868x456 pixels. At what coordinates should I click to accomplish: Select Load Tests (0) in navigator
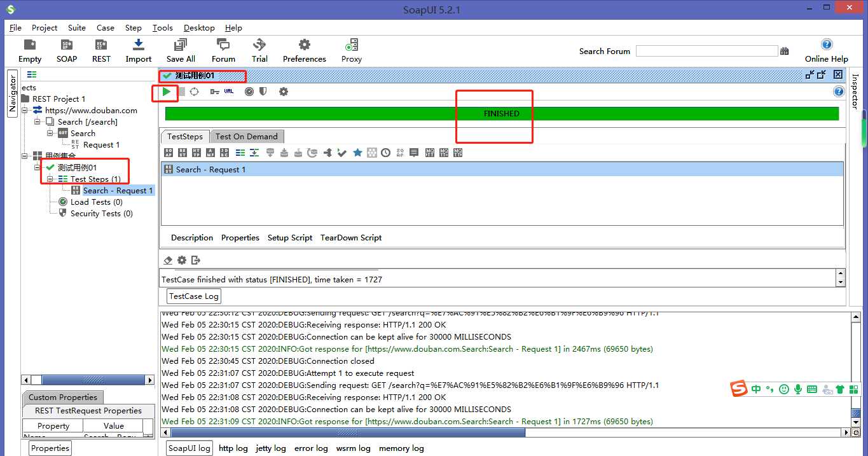[96, 202]
